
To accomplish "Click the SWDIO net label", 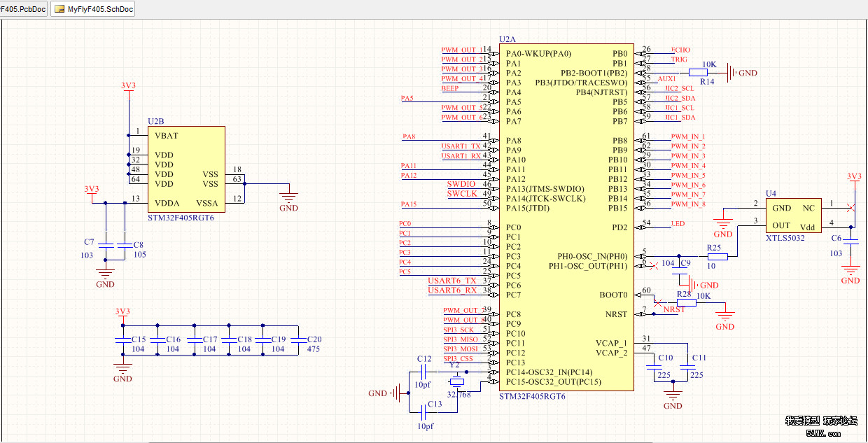I will (461, 184).
